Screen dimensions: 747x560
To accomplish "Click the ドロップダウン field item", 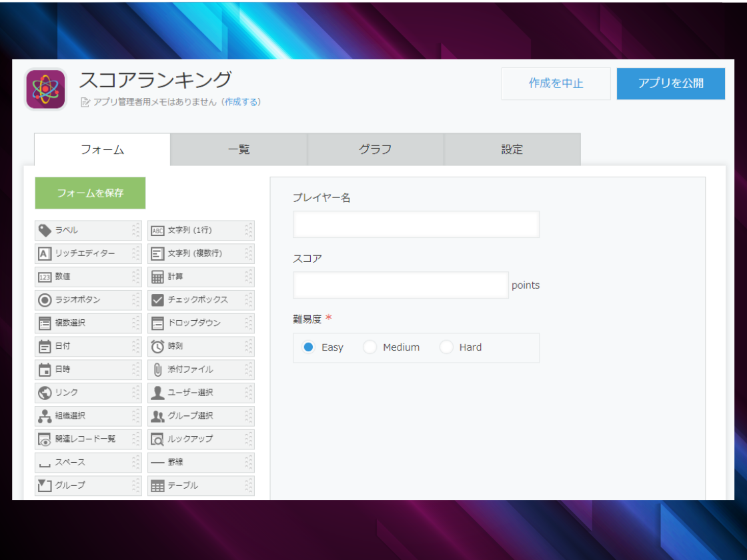I will pyautogui.click(x=193, y=323).
